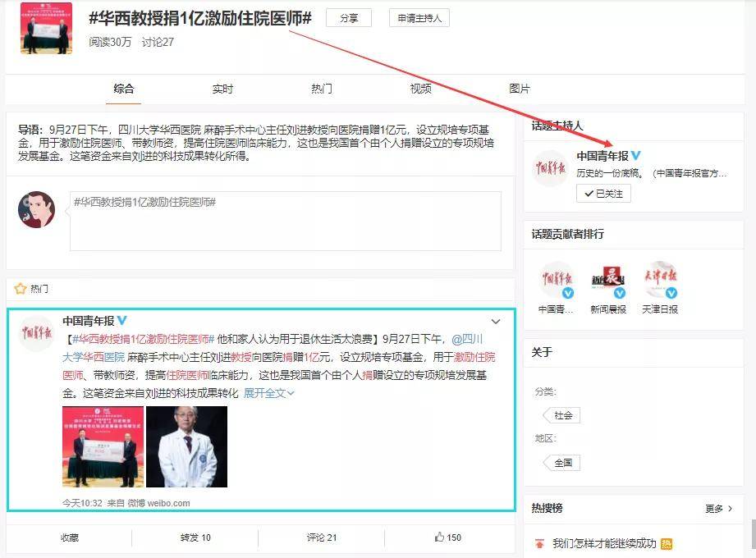Click 转发 10 to repost
This screenshot has width=756, height=558.
(195, 537)
